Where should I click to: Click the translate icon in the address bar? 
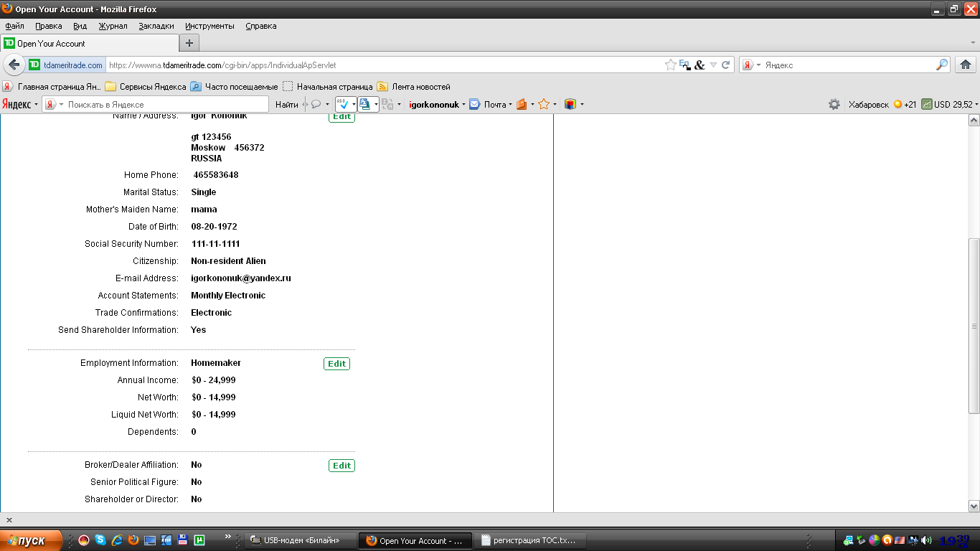click(684, 65)
